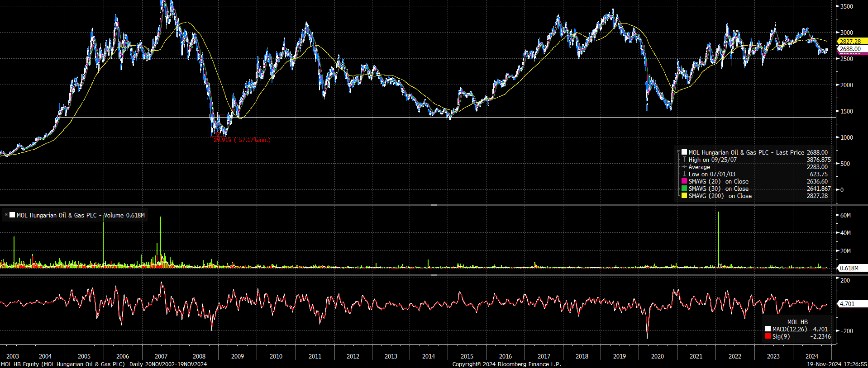Click the 'MOL Hungarian Oil & Gas PLC - Last Price' label
The width and height of the screenshot is (868, 368).
[746, 152]
